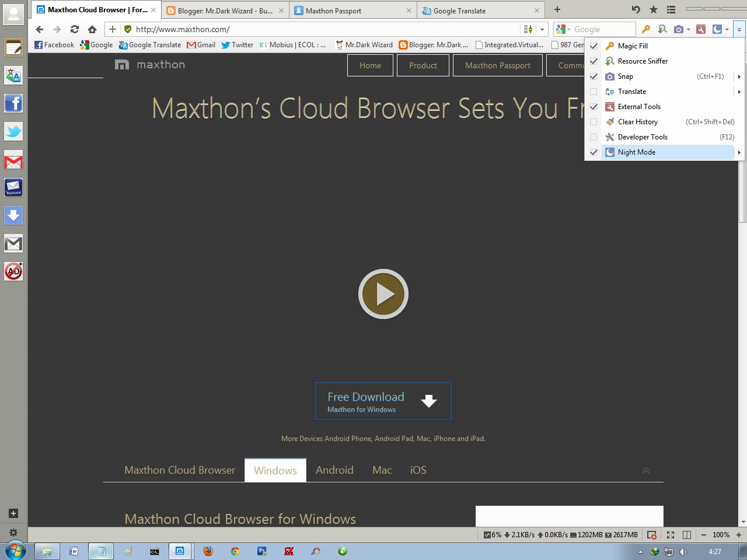Switch to the Maxthon Passport tab
Screen dimensions: 747x560
pos(353,10)
